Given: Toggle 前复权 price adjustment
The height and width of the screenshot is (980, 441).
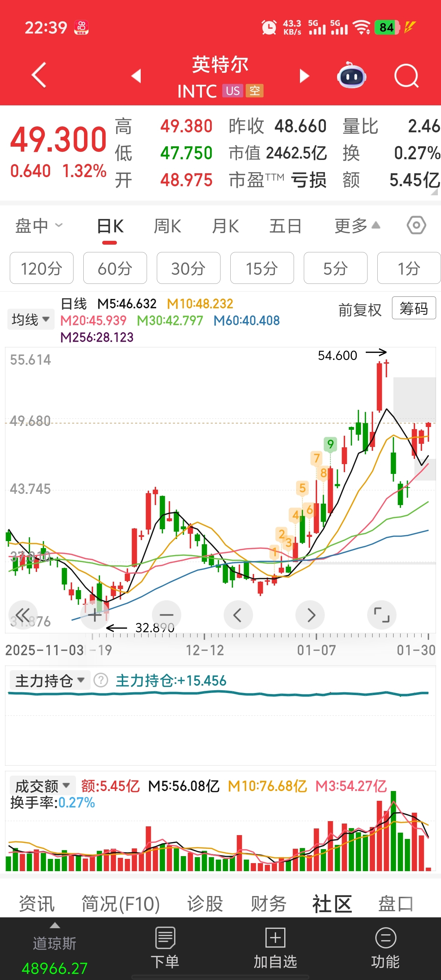Looking at the screenshot, I should pyautogui.click(x=359, y=310).
